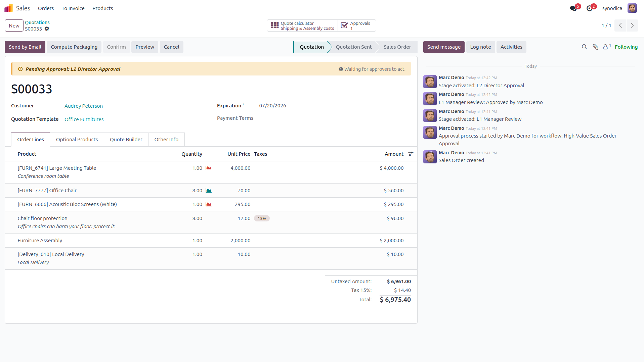Click the Send by Email button
Image resolution: width=644 pixels, height=362 pixels.
click(x=25, y=47)
